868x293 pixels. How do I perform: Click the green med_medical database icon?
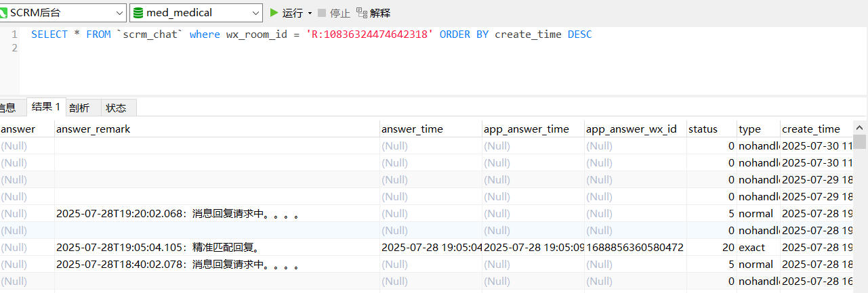138,12
